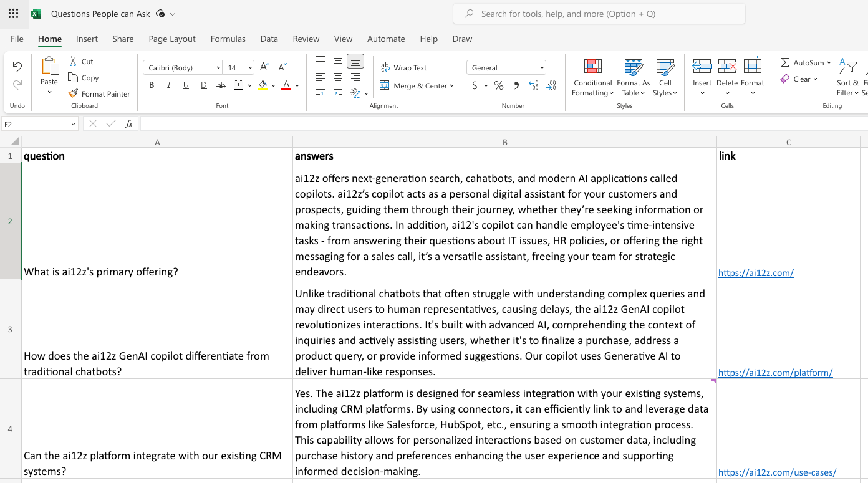
Task: Toggle bold formatting
Action: [x=151, y=85]
